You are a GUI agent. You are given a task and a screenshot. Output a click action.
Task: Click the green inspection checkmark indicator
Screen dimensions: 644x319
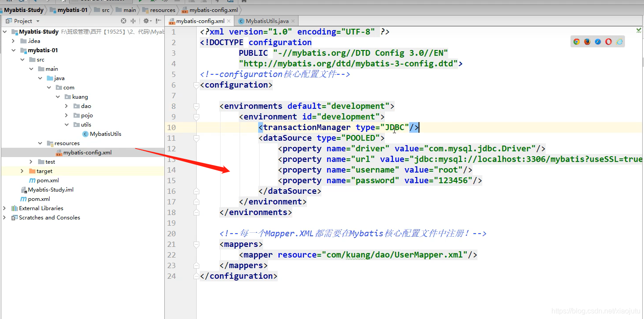pyautogui.click(x=639, y=31)
